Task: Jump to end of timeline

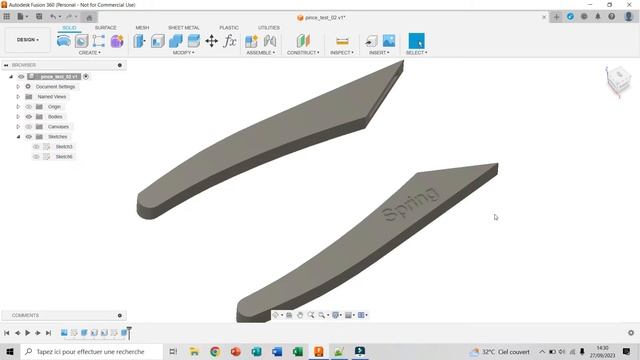Action: 48,333
